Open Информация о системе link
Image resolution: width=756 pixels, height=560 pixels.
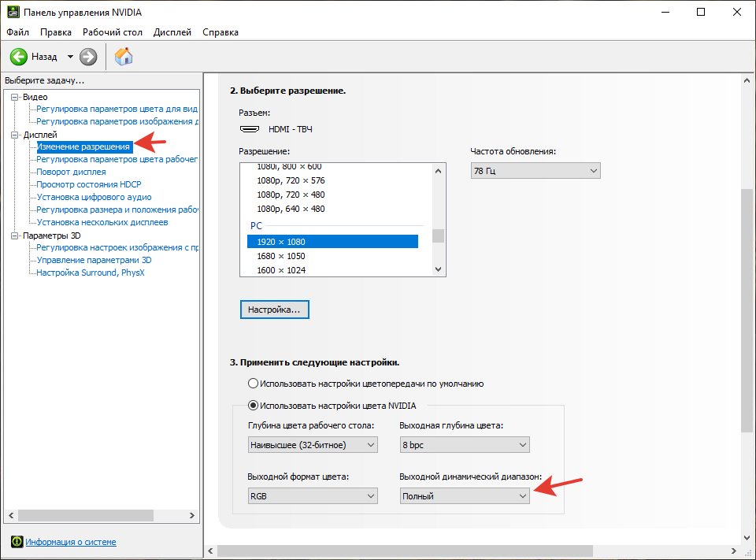click(71, 542)
